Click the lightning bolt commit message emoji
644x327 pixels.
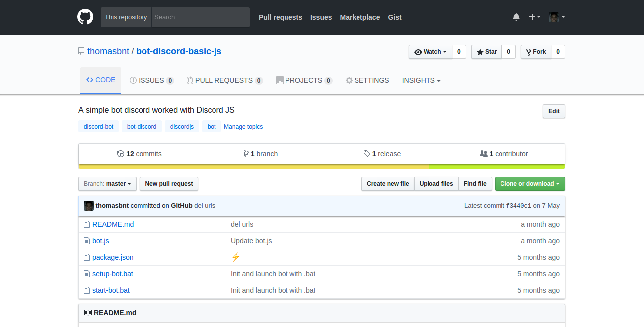[x=236, y=257]
